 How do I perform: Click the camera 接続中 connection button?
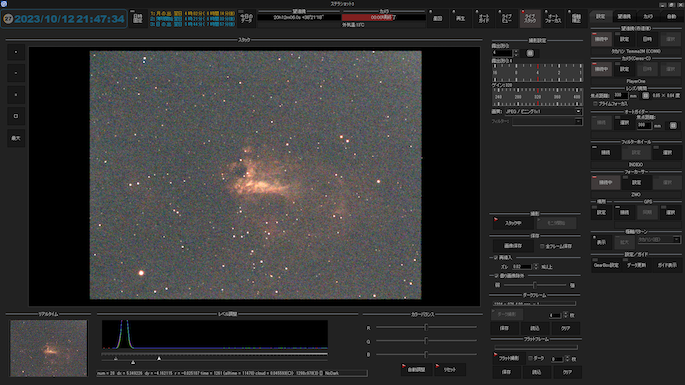click(602, 69)
